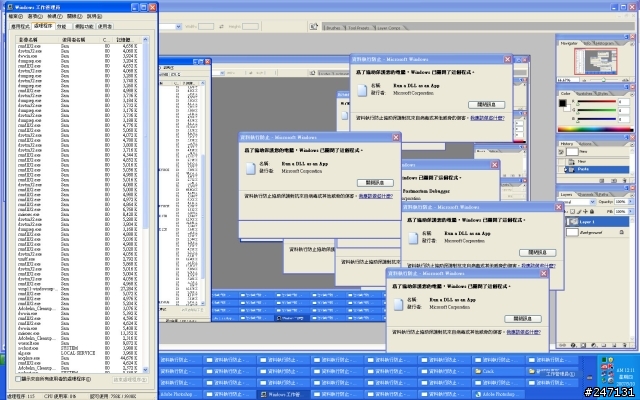The height and width of the screenshot is (400, 640).
Task: Select the wmp11-windowsxp process row
Action: point(81,289)
